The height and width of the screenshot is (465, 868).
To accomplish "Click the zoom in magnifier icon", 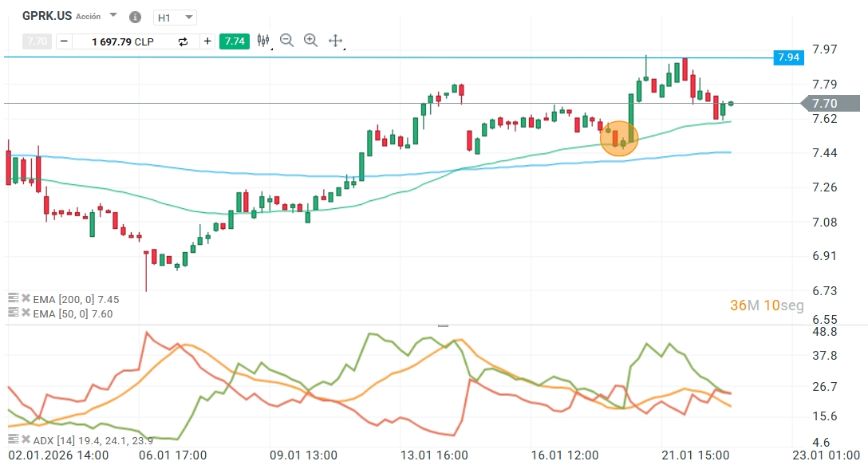I will pyautogui.click(x=311, y=41).
